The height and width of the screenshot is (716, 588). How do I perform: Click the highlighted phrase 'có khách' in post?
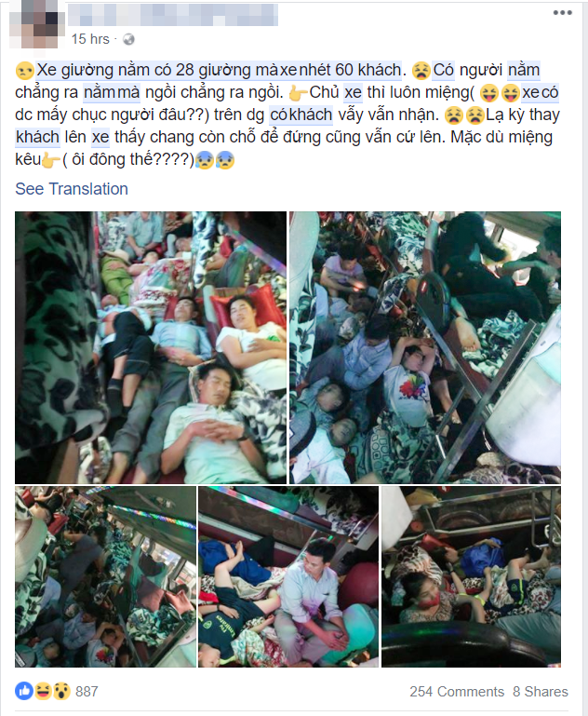pos(301,115)
